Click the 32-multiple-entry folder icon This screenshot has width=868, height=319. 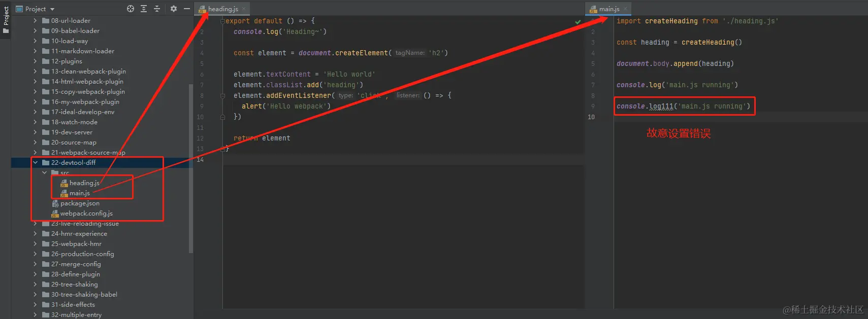click(x=46, y=315)
